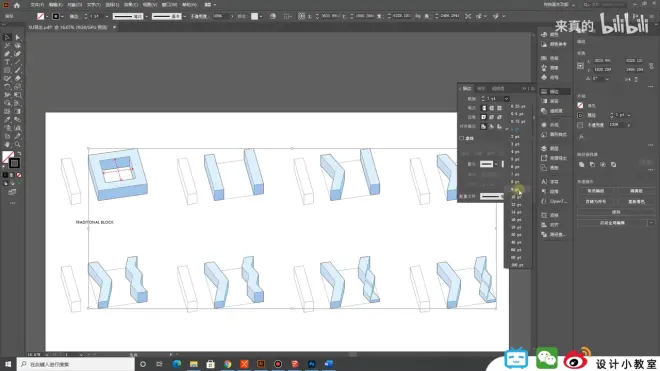The image size is (660, 371).
Task: Open the Edit menu
Action: click(56, 5)
